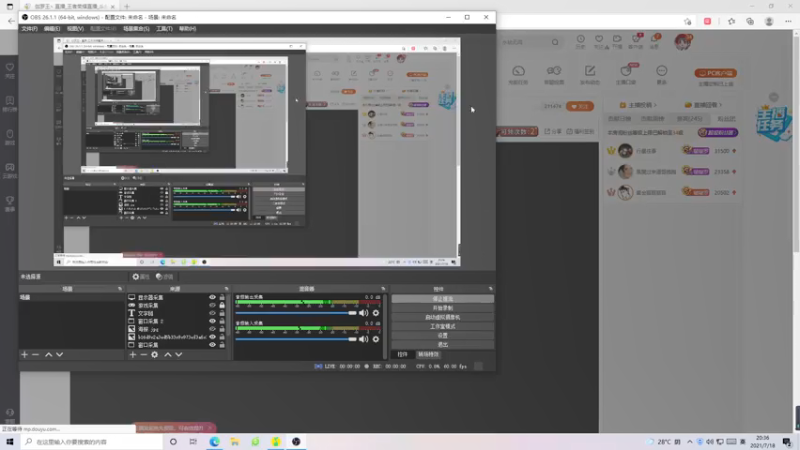Enable 工作室模式 studio mode

click(442, 327)
